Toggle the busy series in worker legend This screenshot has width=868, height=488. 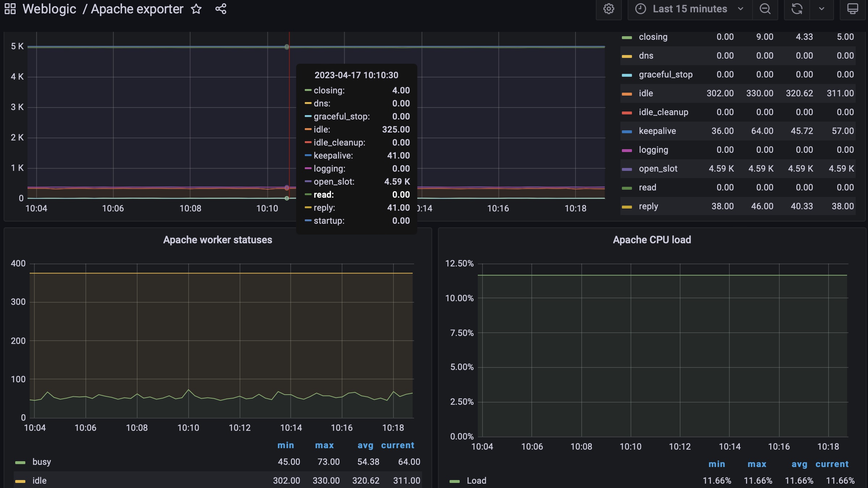pos(42,462)
